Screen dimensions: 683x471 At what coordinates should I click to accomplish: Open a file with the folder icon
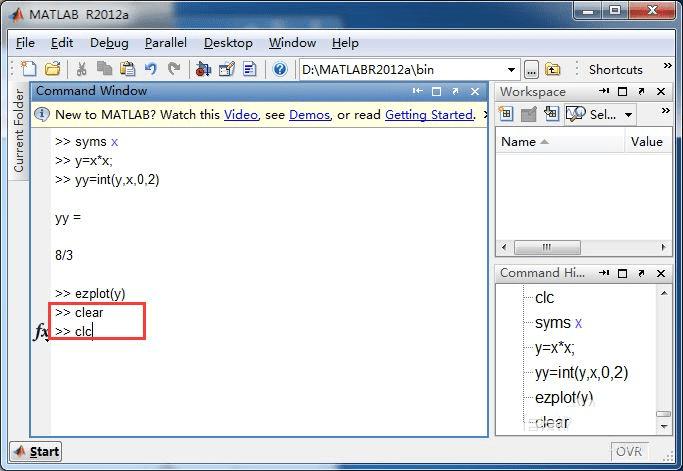pyautogui.click(x=53, y=69)
